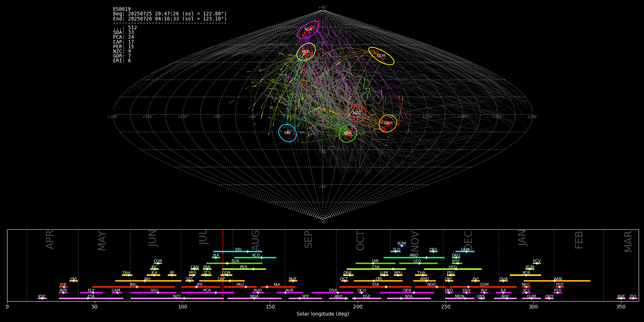Click 'NZC: 9' in the legend list
The image size is (644, 322).
[122, 51]
